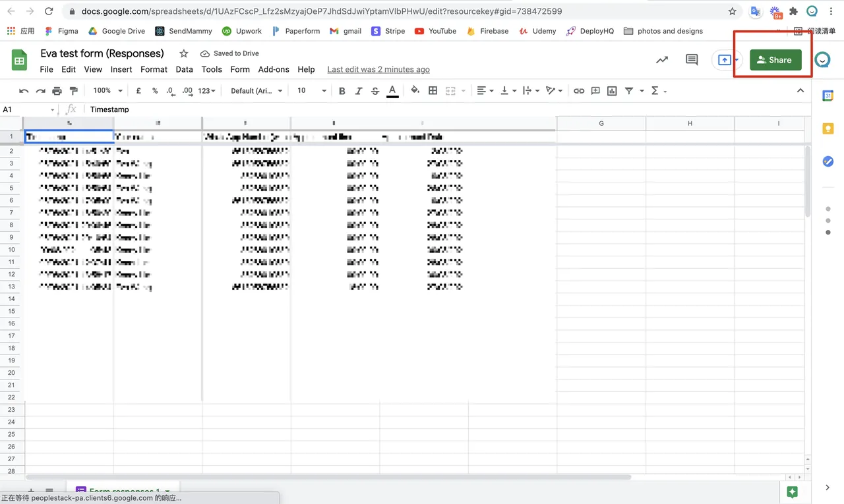Click the Name box showing A1

pyautogui.click(x=28, y=109)
